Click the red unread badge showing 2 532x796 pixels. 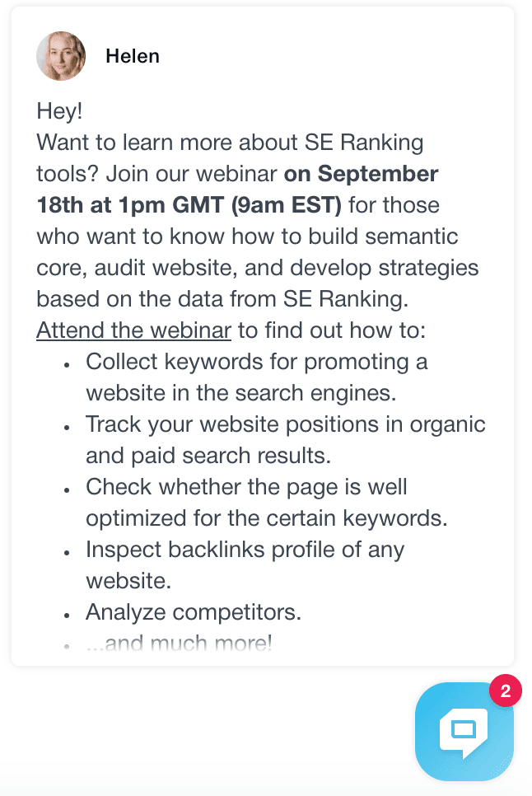[x=505, y=691]
